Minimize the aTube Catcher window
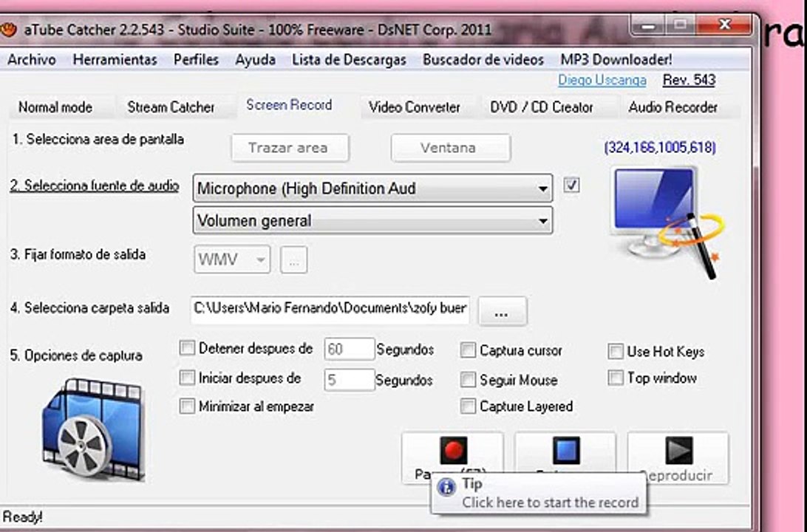 (x=649, y=24)
